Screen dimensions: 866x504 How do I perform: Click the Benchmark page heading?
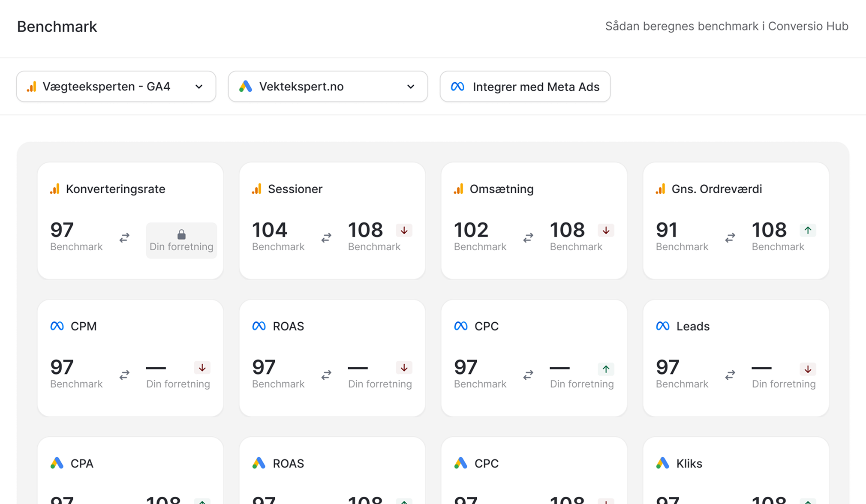pos(57,27)
